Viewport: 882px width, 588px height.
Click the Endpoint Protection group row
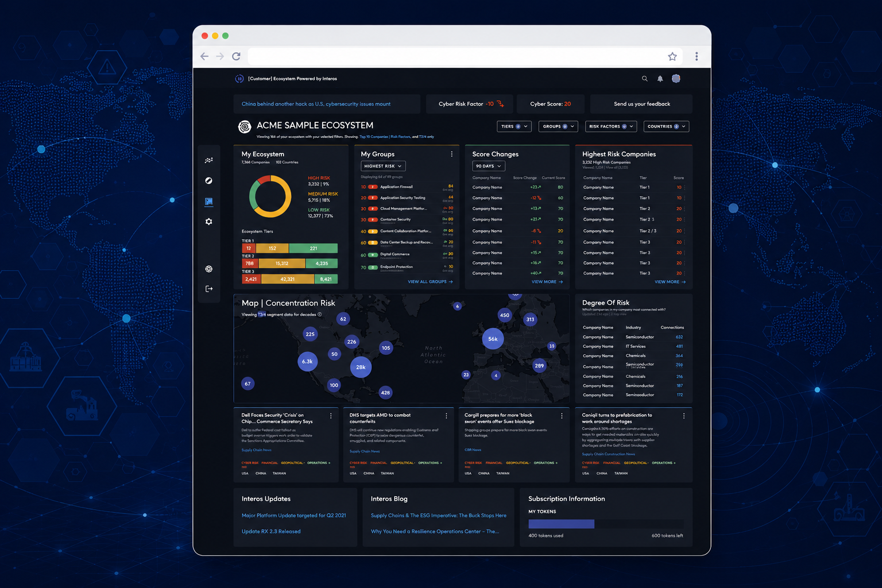pyautogui.click(x=407, y=267)
